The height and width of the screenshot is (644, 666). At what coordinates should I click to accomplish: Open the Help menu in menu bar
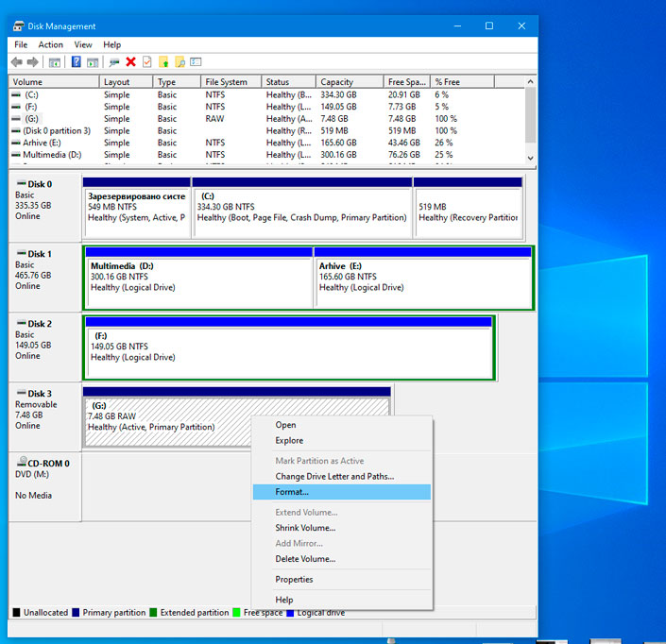point(112,44)
